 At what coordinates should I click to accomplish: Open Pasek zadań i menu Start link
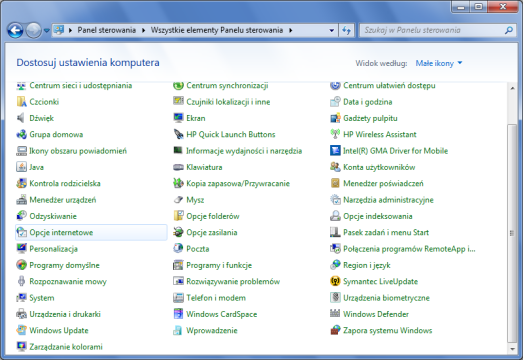point(386,233)
